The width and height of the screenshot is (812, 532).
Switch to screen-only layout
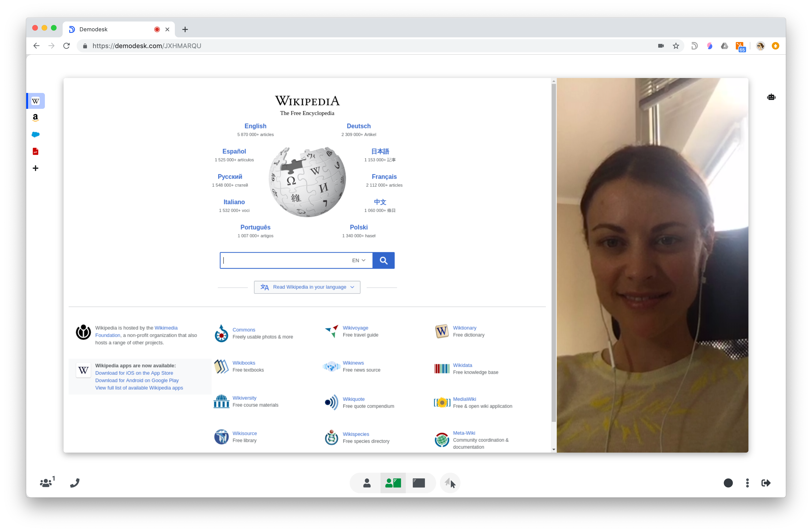(x=419, y=482)
